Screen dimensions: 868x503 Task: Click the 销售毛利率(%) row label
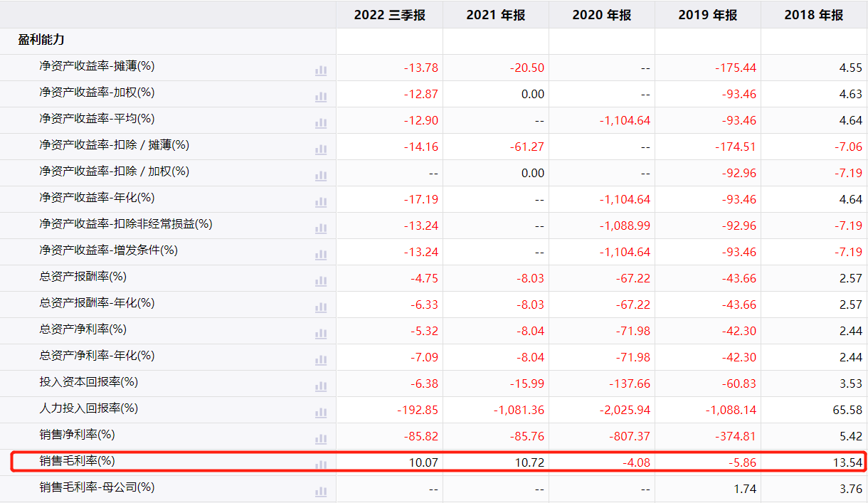(77, 461)
